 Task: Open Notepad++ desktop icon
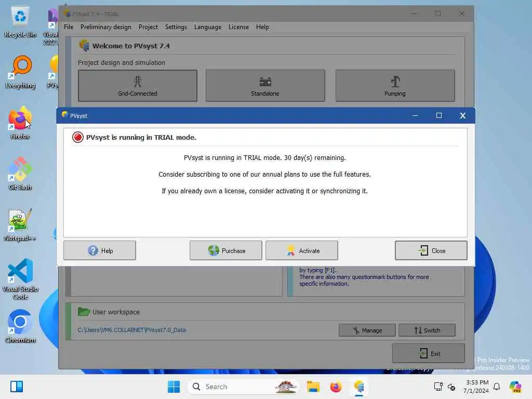pos(20,225)
